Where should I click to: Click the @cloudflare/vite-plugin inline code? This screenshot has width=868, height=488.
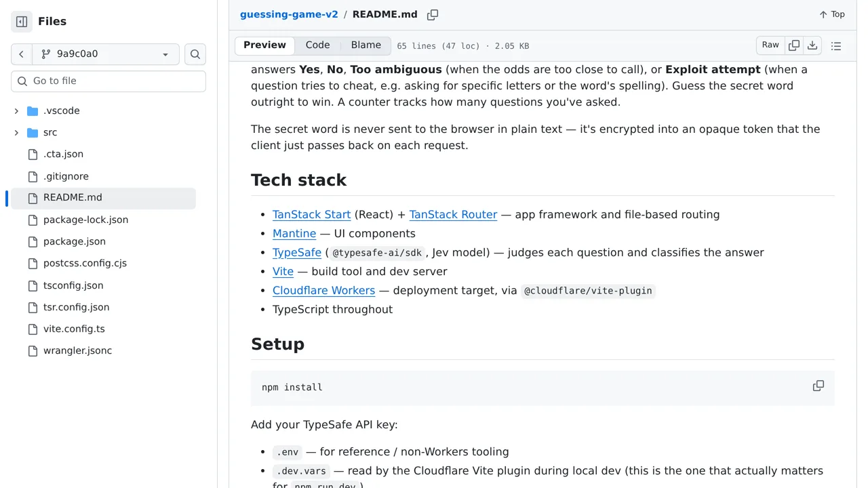[x=588, y=291]
